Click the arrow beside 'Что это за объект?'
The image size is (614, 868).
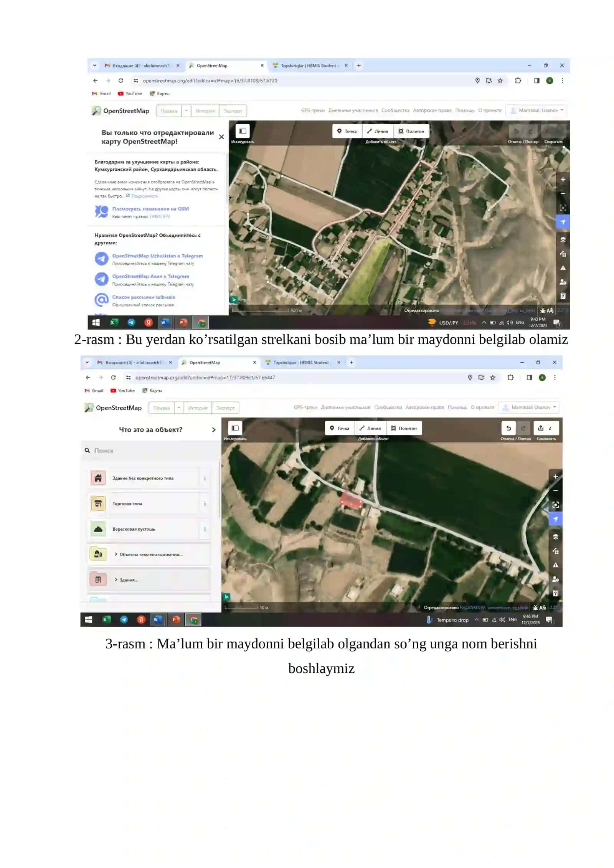pyautogui.click(x=214, y=430)
